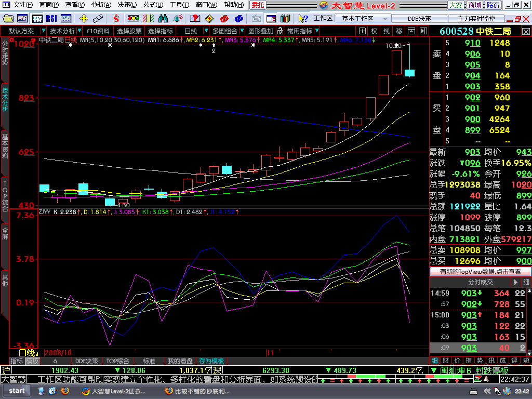Click the 商城 button
Viewport: 532px width, 399px height.
pyautogui.click(x=474, y=5)
